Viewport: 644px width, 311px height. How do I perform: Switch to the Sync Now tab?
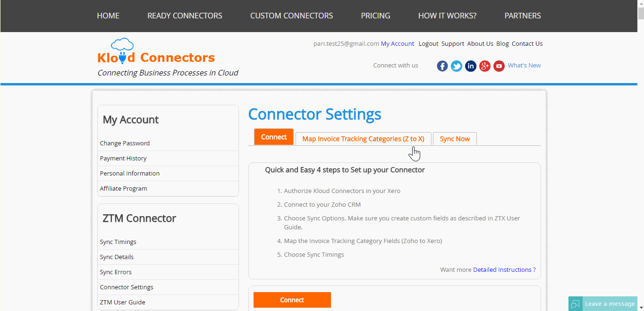point(455,139)
